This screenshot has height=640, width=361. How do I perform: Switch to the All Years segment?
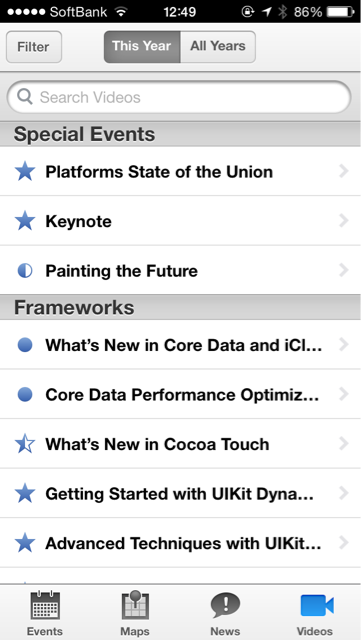pos(218,47)
